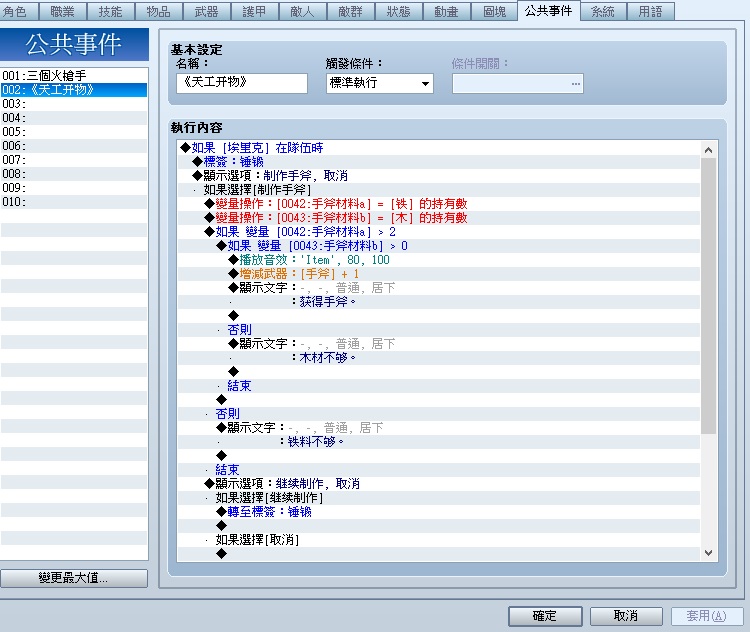Switch to the 技能 tab
750x632 pixels.
[x=110, y=11]
